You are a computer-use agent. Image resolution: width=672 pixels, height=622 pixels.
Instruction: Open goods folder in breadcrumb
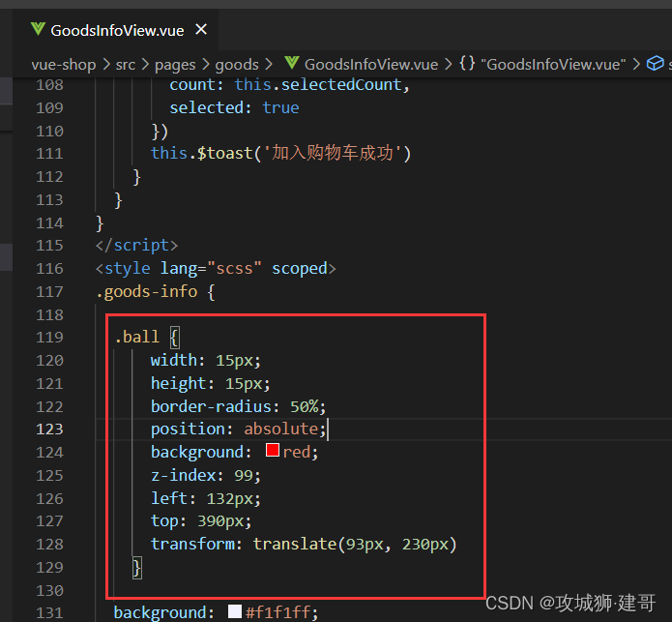(x=237, y=65)
